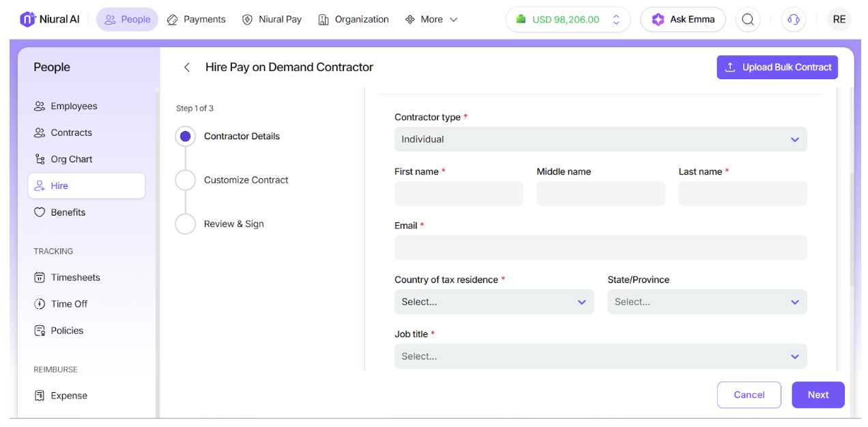Select the Review & Sign step circle
868x427 pixels.
click(185, 224)
